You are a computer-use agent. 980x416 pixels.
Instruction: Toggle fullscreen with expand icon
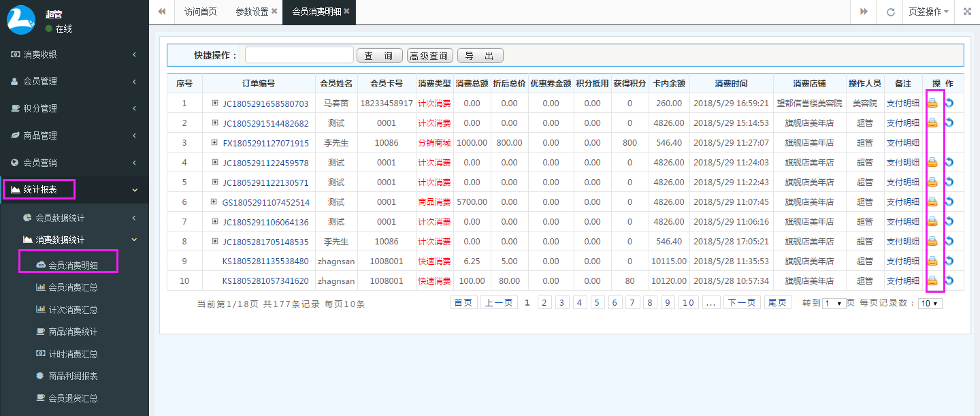[x=967, y=12]
